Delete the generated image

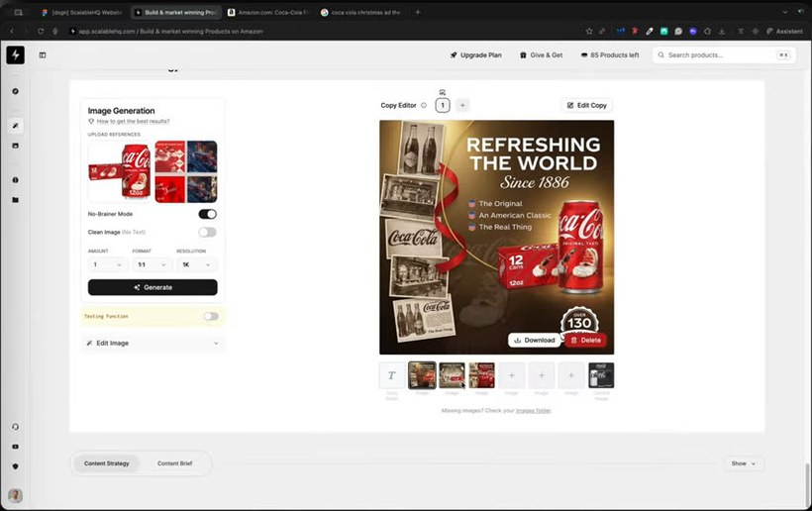(585, 340)
